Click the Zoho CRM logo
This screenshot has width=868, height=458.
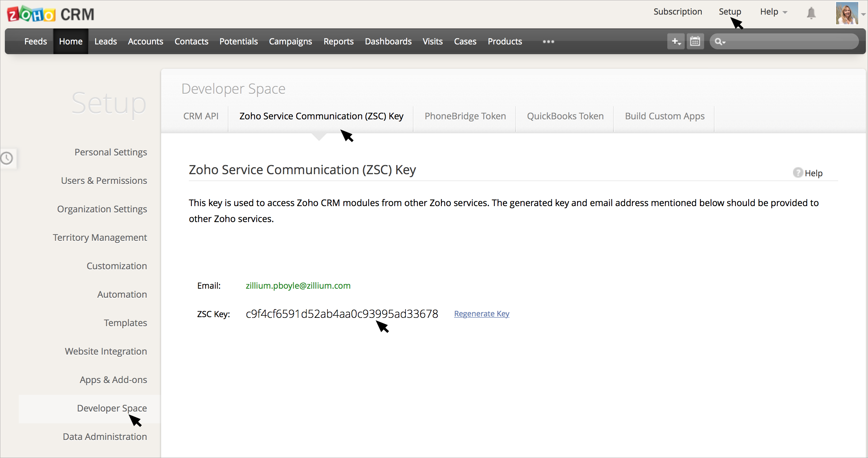(51, 14)
